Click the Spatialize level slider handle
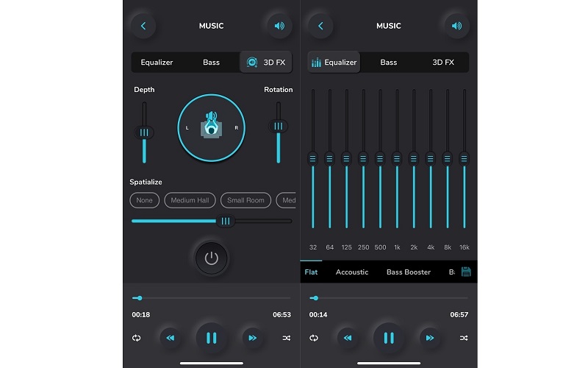The width and height of the screenshot is (588, 368). coord(226,222)
